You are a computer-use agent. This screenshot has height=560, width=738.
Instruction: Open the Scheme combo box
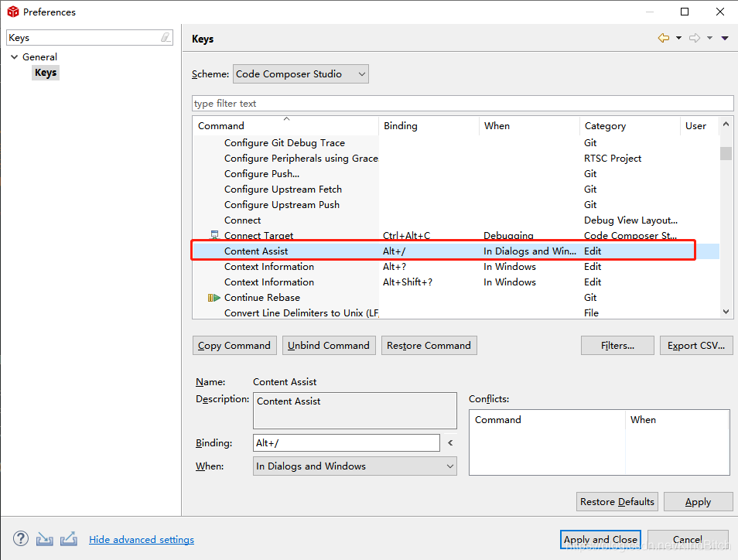coord(301,74)
